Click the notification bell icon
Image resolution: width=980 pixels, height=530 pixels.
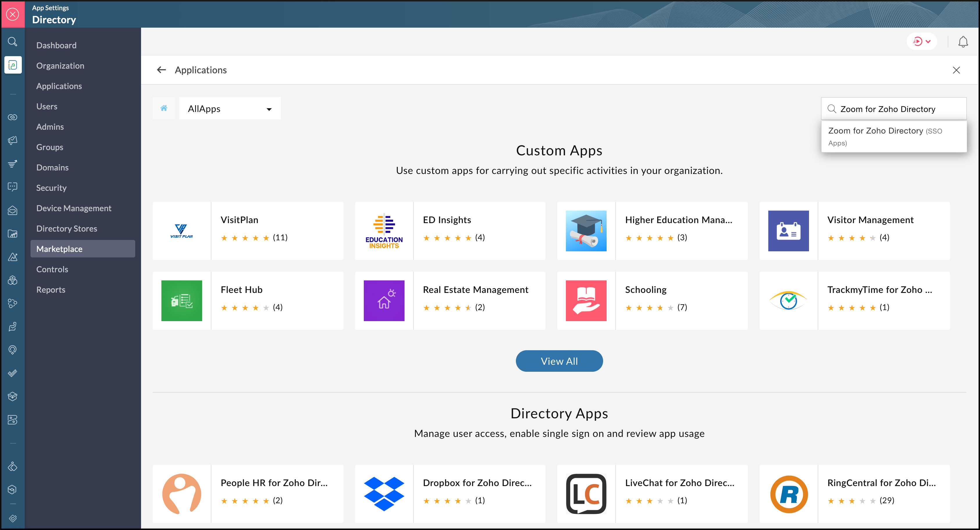(x=963, y=42)
